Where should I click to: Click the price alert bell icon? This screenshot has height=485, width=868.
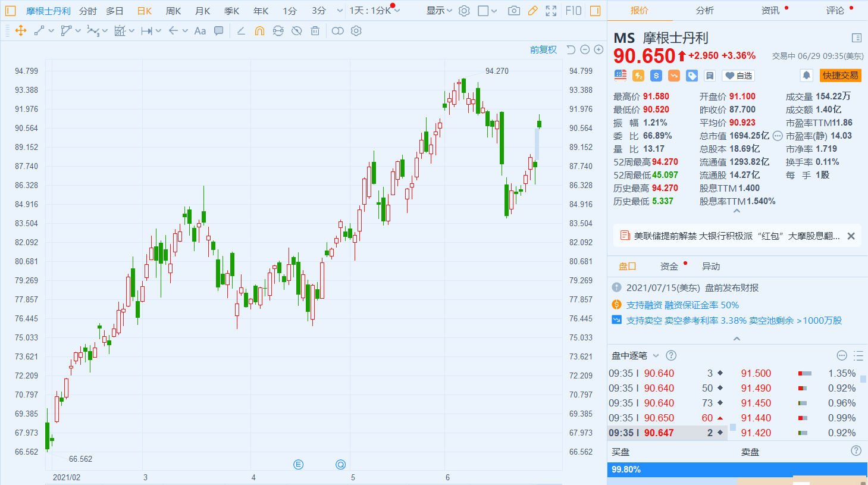click(x=807, y=76)
